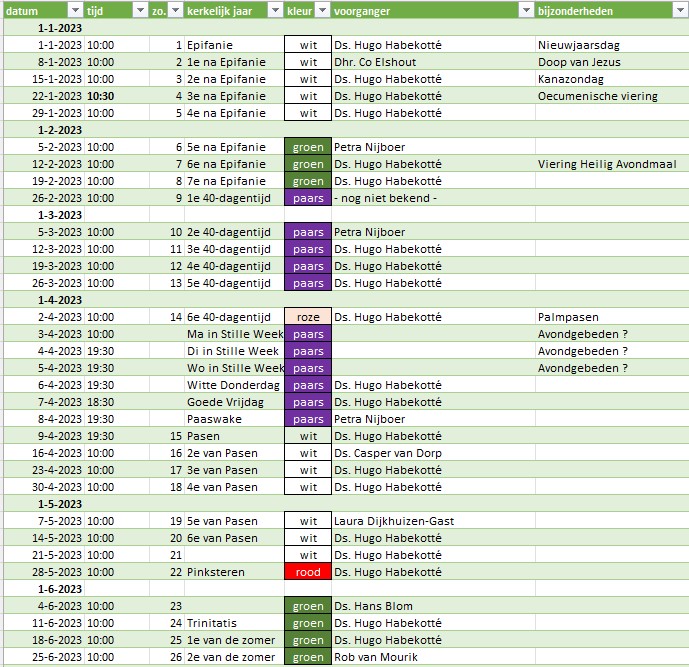Click the 'Doop van Jezus' cell
The height and width of the screenshot is (667, 689).
pos(611,62)
